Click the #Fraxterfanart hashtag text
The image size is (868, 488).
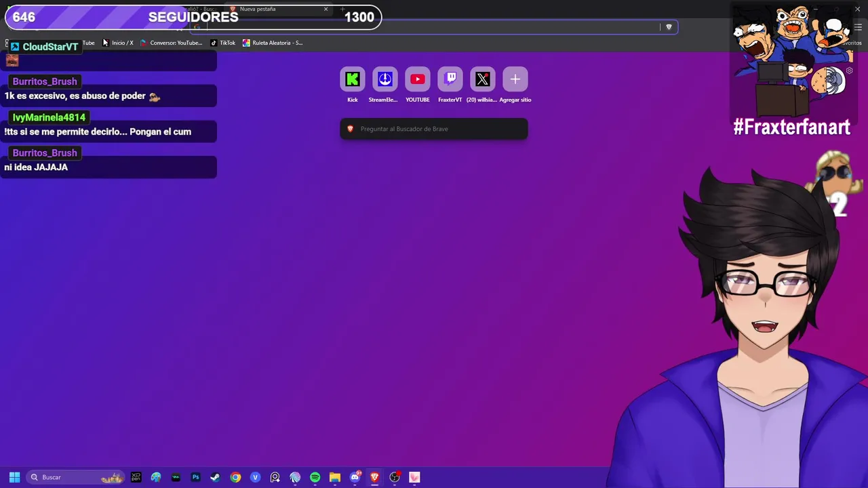[x=791, y=127]
